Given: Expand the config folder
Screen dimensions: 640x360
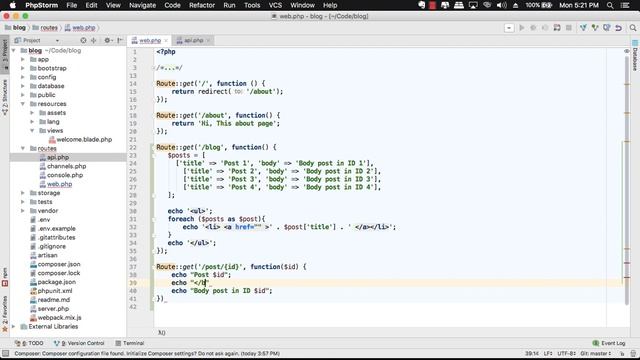Looking at the screenshot, I should click(x=23, y=77).
